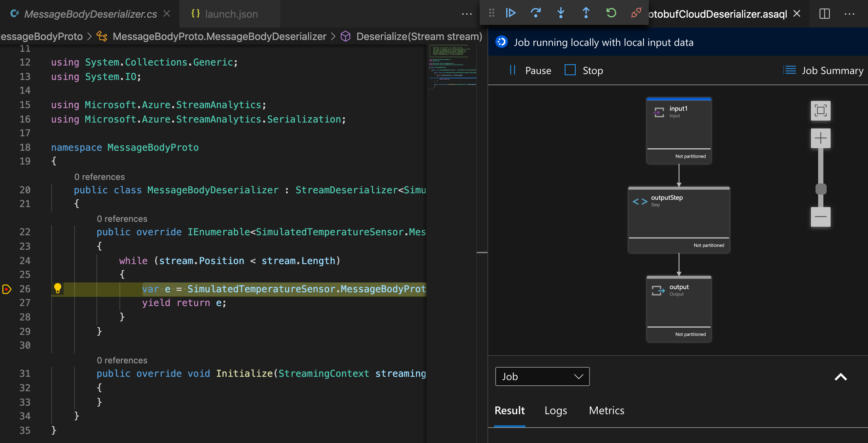Image resolution: width=868 pixels, height=443 pixels.
Task: Toggle the Pause state of running job
Action: pyautogui.click(x=529, y=69)
